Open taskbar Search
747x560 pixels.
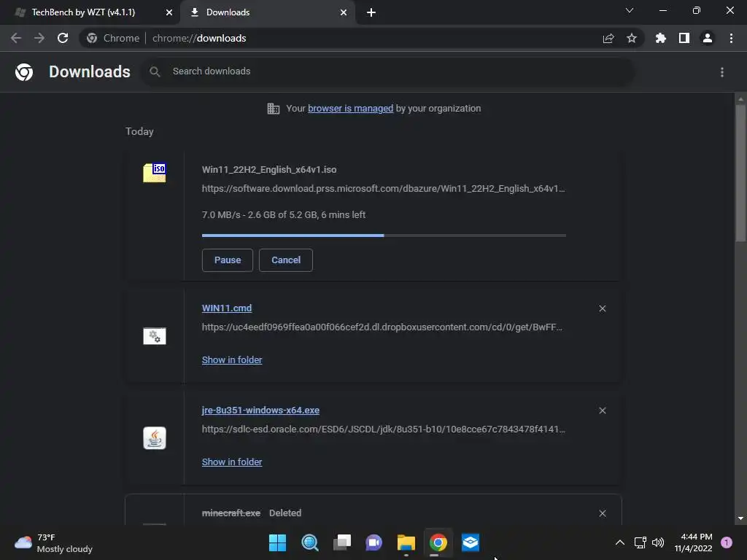[x=309, y=542]
